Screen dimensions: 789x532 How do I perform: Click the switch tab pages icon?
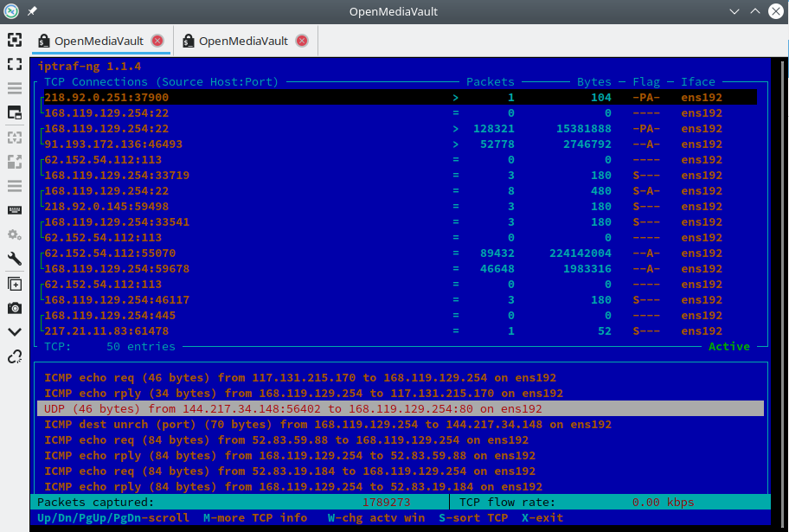click(x=15, y=112)
